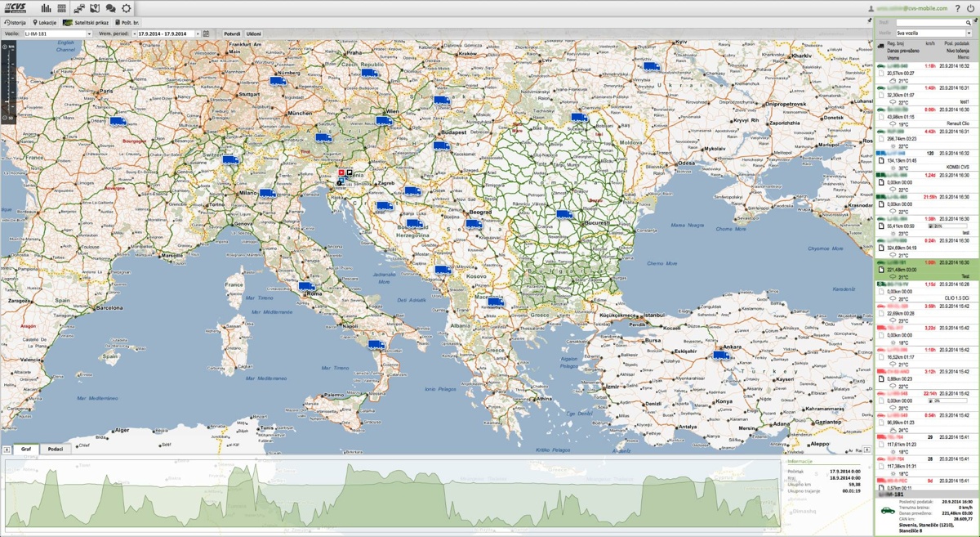Go to next period with right arrow
The height and width of the screenshot is (537, 980).
pyautogui.click(x=198, y=34)
